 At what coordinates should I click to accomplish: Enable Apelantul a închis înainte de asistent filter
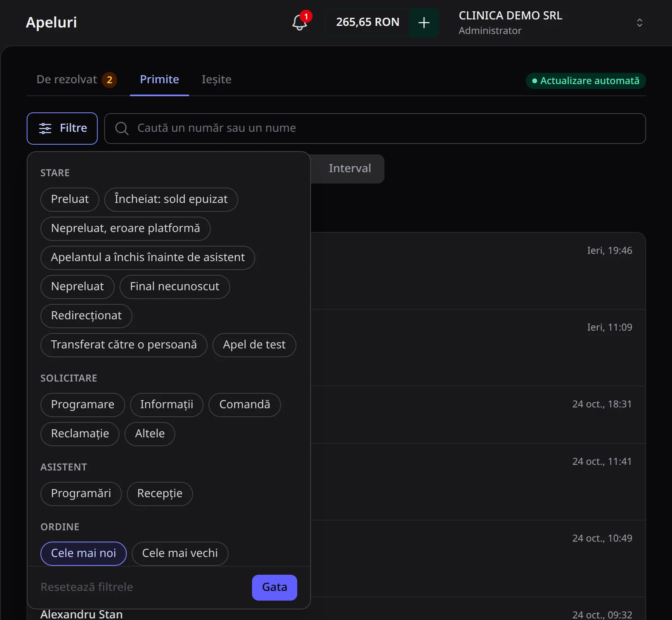coord(148,257)
